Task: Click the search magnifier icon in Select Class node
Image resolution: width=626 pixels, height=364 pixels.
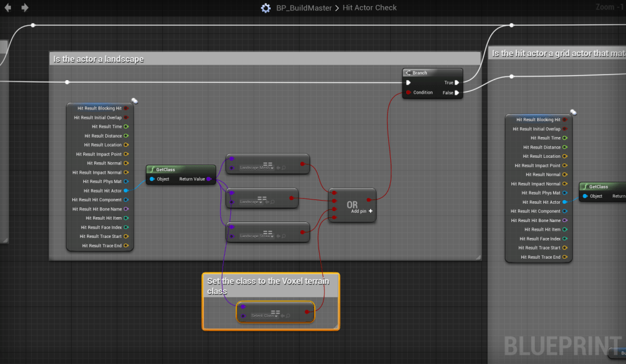Action: point(287,316)
